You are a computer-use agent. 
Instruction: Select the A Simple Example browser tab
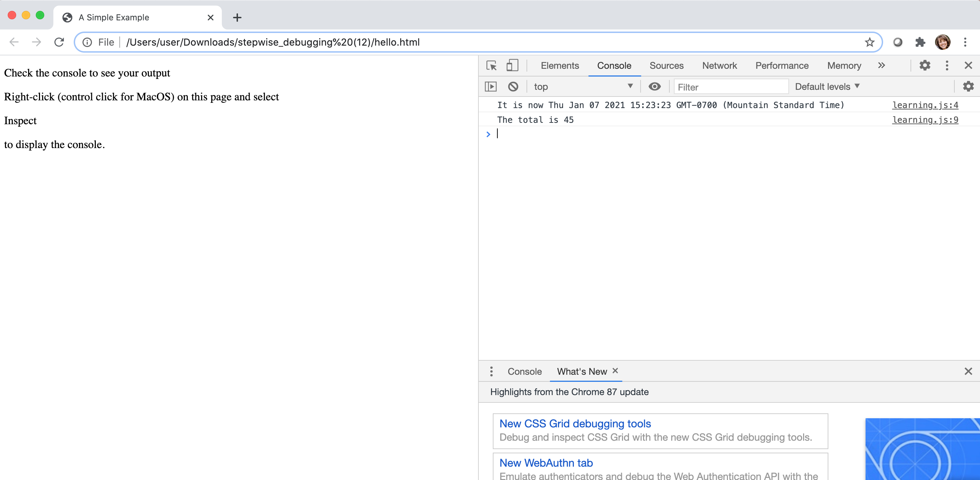click(137, 18)
